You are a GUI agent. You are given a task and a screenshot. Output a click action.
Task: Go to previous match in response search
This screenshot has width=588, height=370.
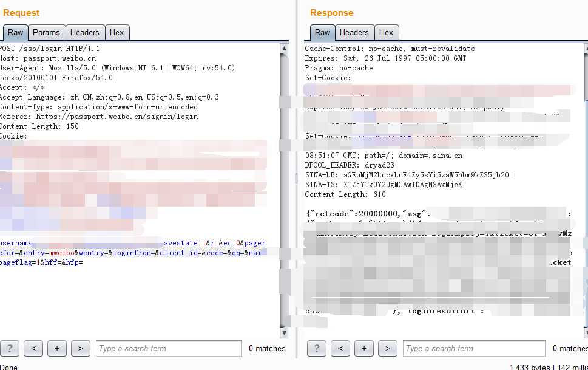[340, 349]
